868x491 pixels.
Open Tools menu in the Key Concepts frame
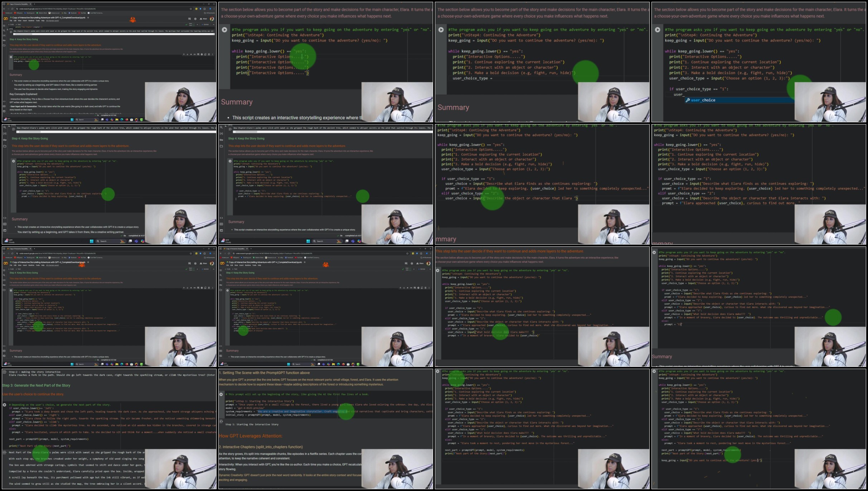tap(38, 21)
